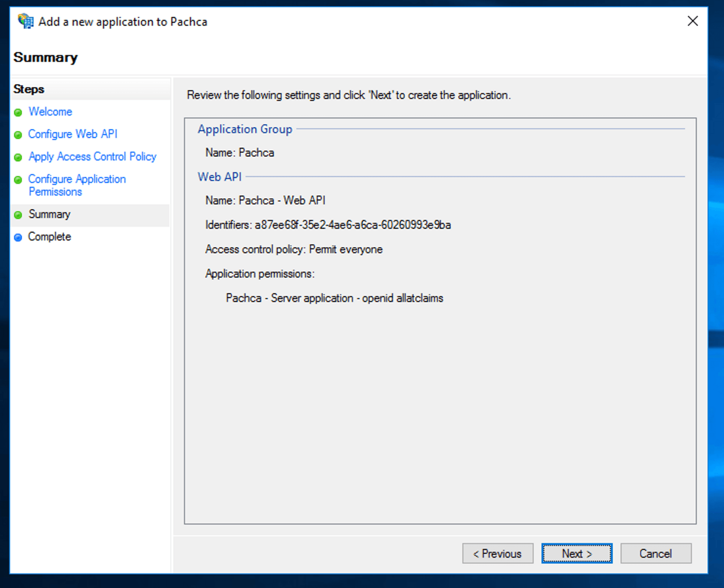
Task: Go back with the Previous button
Action: pyautogui.click(x=497, y=553)
